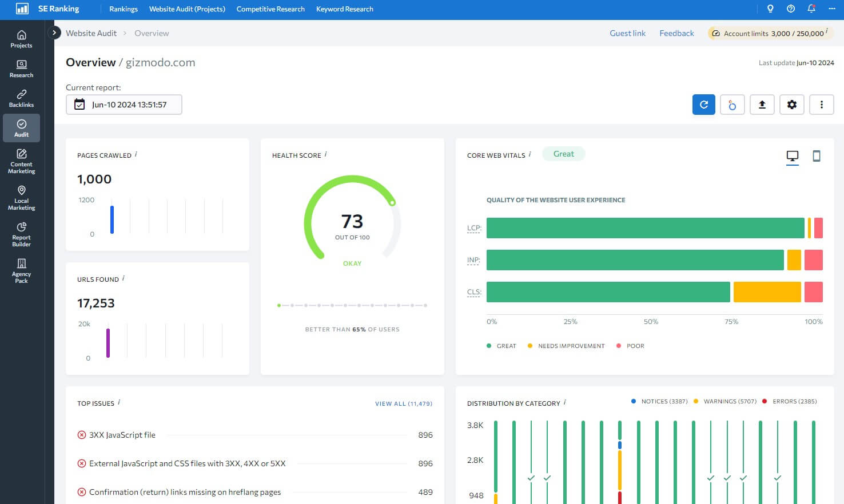Open the notifications bell
The width and height of the screenshot is (844, 504).
click(811, 9)
